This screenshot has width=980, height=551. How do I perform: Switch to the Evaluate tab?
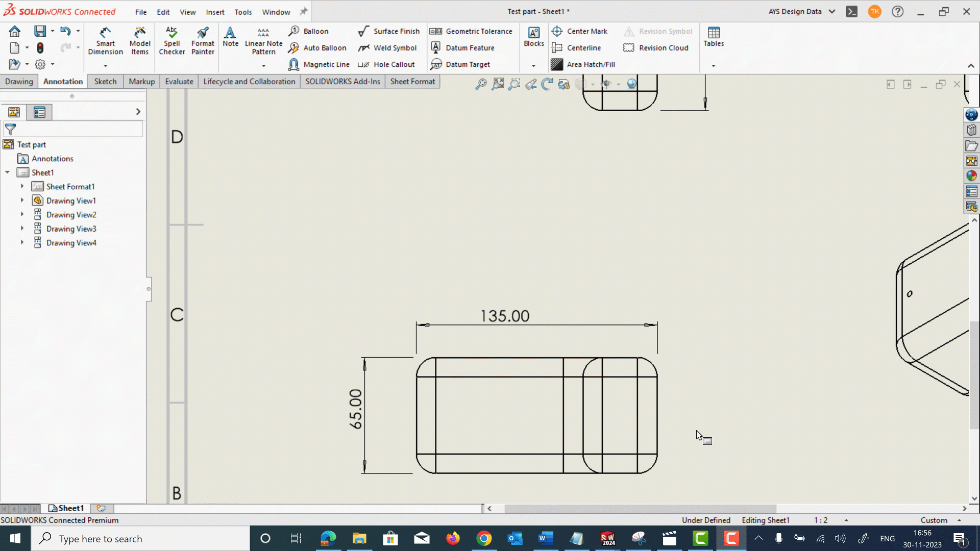[x=179, y=82]
